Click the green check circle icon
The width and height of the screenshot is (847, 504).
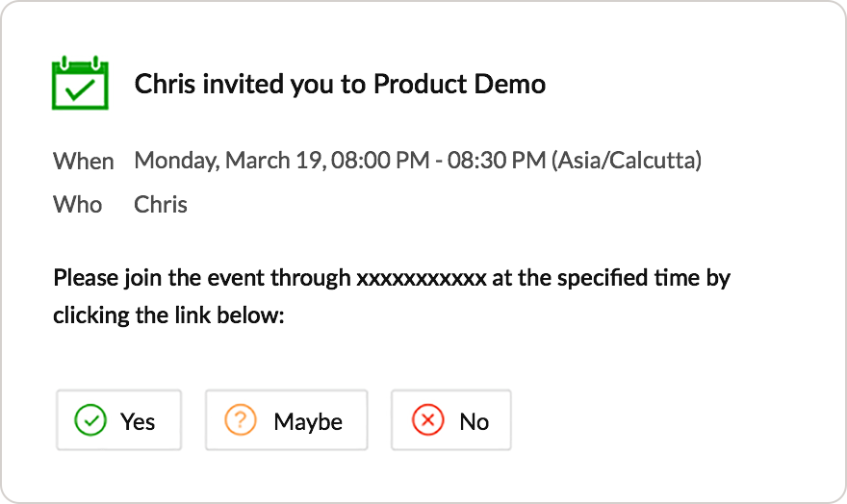click(90, 420)
